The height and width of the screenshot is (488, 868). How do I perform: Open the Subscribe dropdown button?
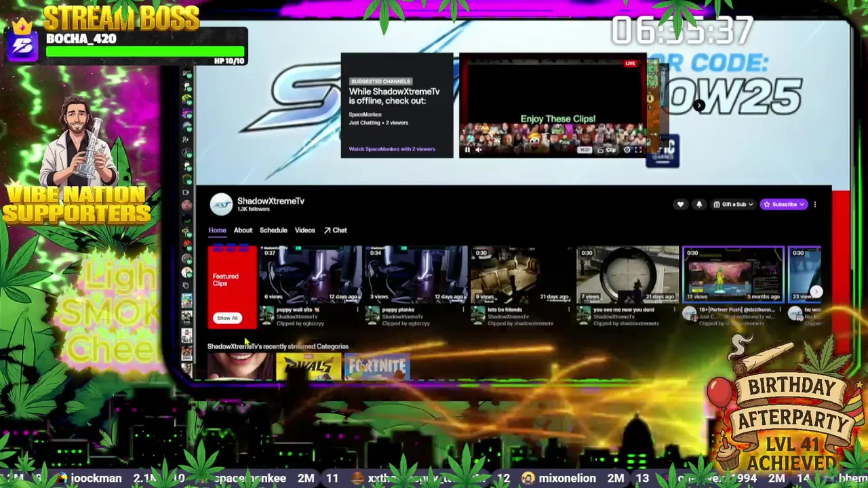point(784,204)
